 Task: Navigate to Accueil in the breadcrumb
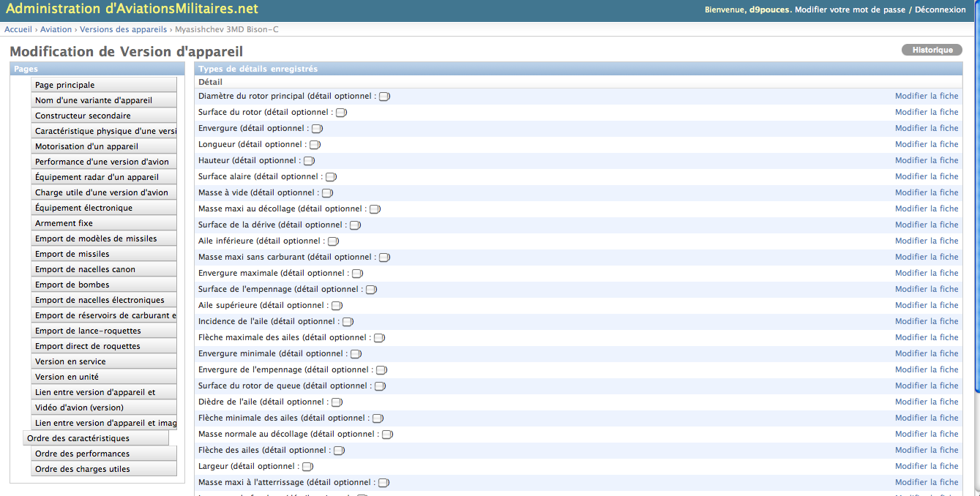point(18,29)
